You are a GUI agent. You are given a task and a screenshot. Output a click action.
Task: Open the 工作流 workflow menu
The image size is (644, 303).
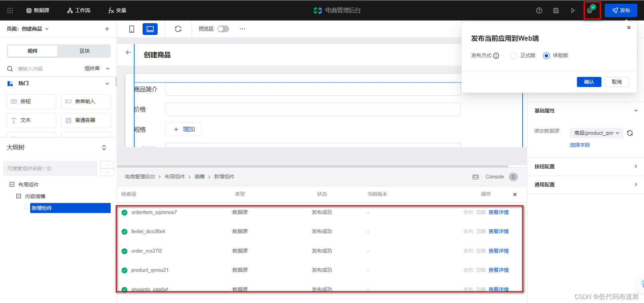pos(79,10)
